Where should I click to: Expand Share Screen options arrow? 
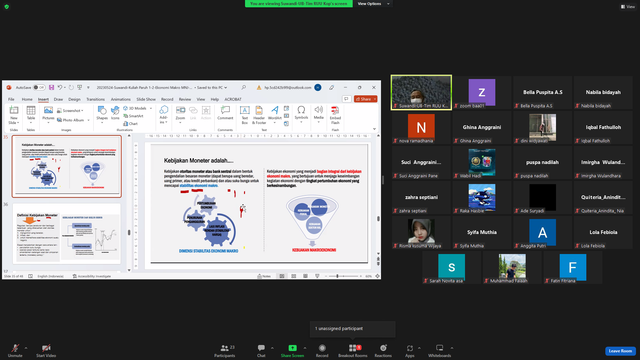pos(305,348)
